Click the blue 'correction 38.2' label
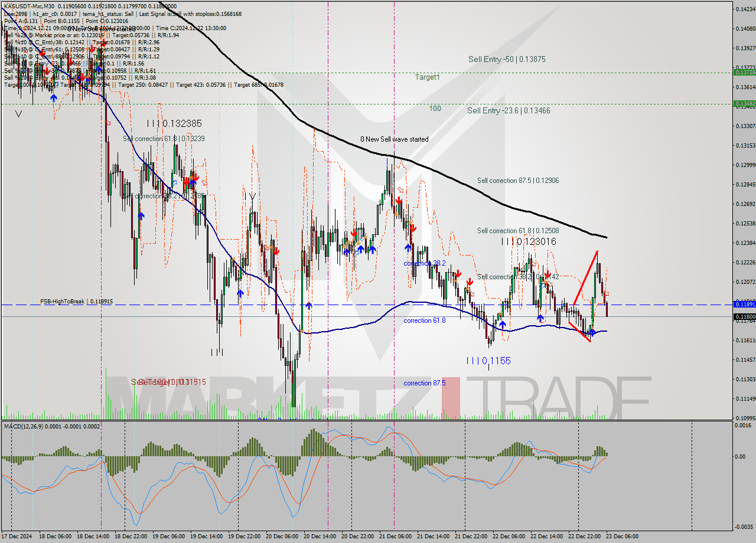This screenshot has height=543, width=756. pos(425,263)
